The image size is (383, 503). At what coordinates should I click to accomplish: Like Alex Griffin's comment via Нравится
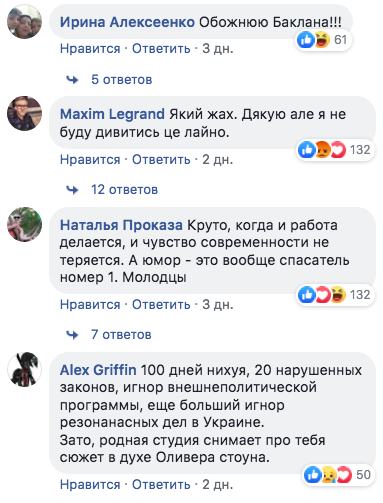90,485
